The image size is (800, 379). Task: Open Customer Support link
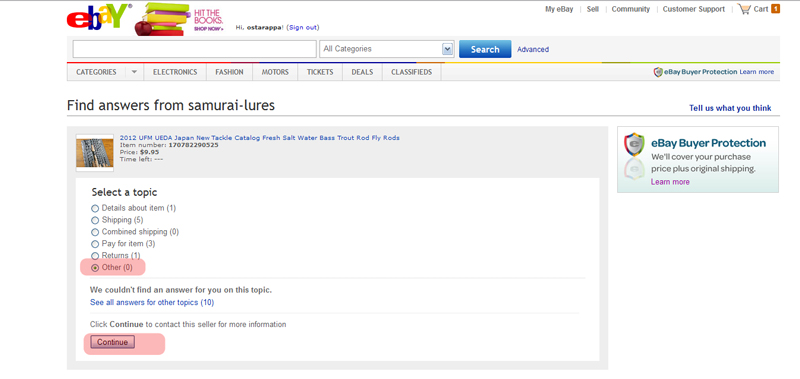click(x=694, y=9)
